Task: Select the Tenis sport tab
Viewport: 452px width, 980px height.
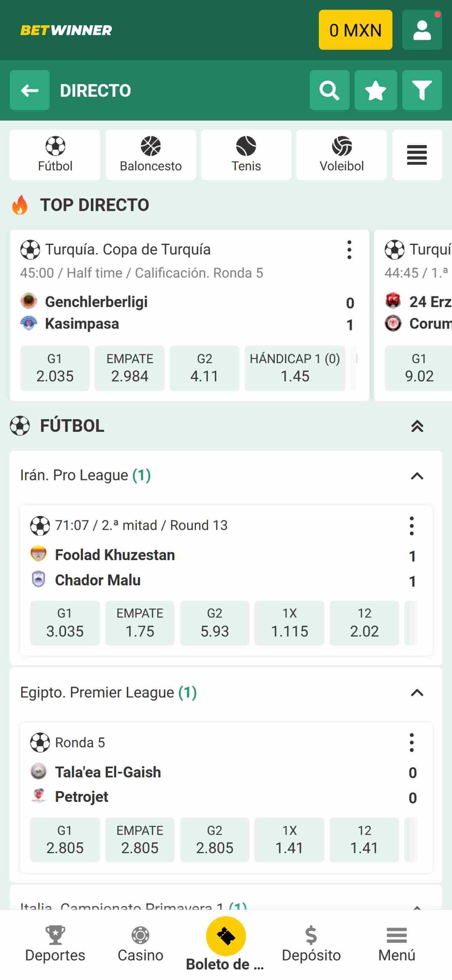Action: coord(246,155)
